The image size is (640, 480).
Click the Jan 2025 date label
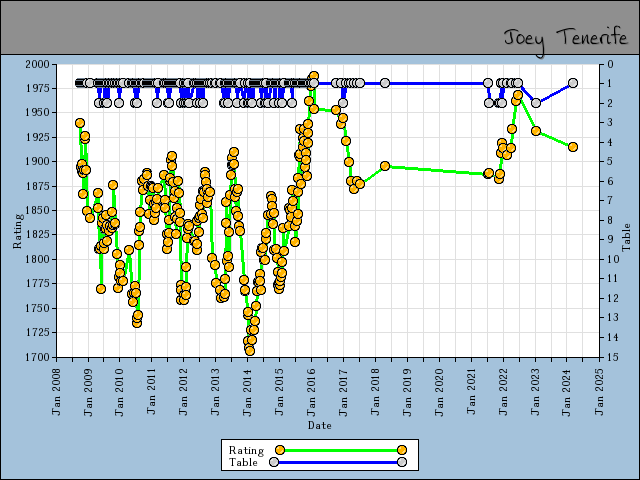click(x=600, y=392)
